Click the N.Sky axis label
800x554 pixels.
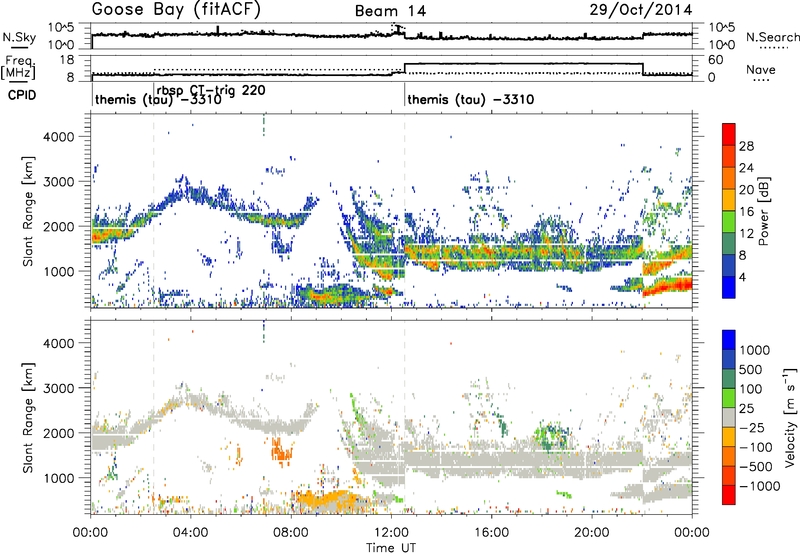[19, 37]
